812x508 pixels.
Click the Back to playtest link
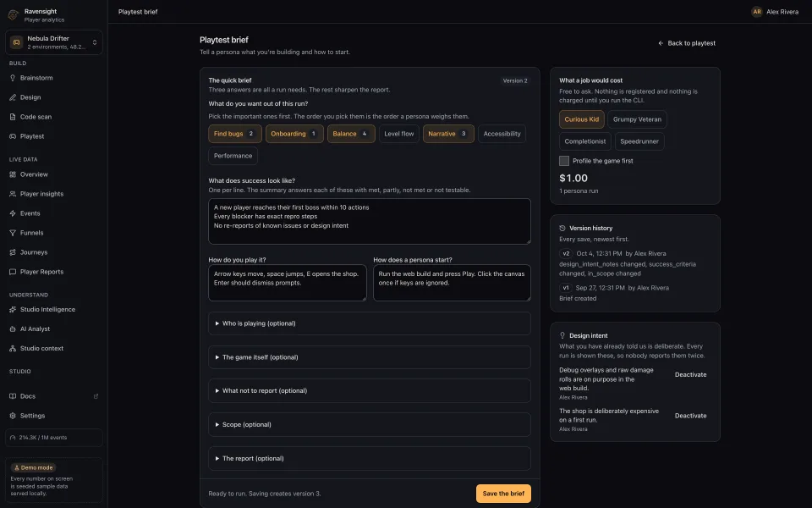(x=687, y=43)
